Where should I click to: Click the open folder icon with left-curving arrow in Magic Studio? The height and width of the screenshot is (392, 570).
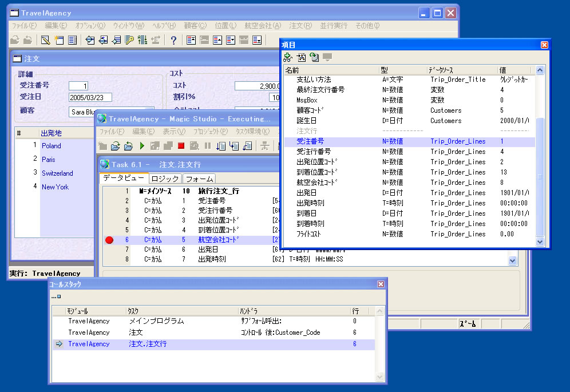[x=128, y=146]
